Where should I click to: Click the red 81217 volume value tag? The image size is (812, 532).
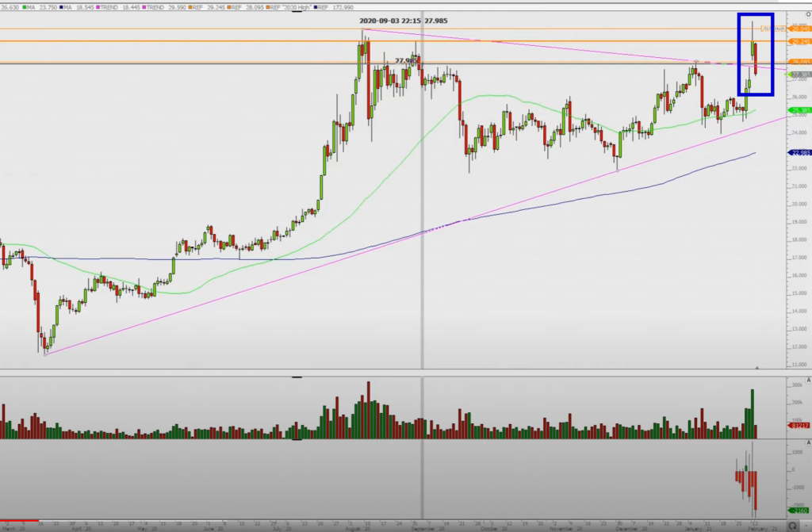[x=799, y=426]
